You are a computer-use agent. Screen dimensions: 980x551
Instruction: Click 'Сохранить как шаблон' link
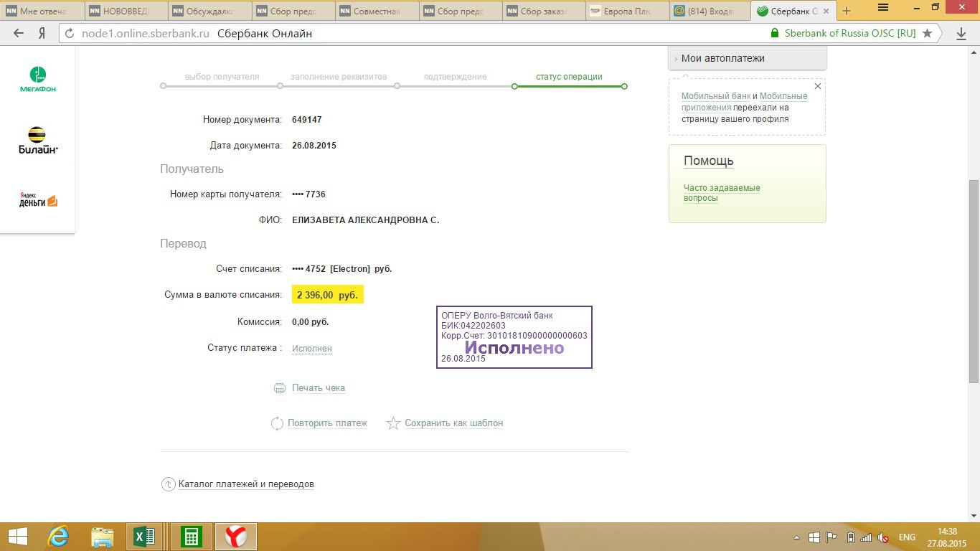click(453, 423)
